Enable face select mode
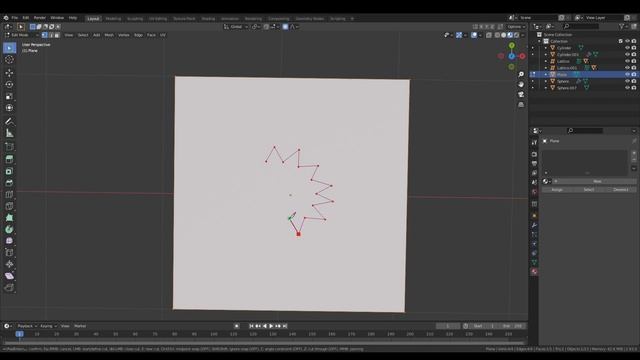Screen dimensions: 640x360 [x=57, y=35]
